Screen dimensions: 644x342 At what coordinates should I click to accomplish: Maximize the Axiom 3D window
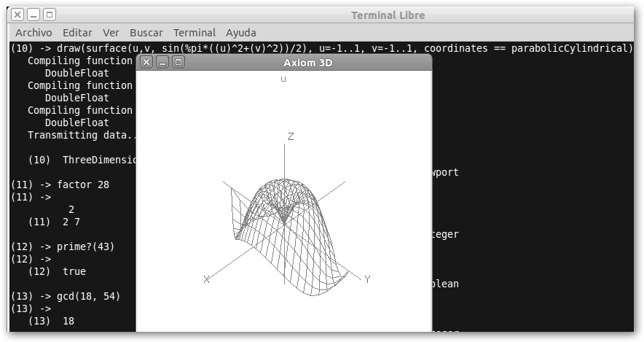pyautogui.click(x=178, y=63)
